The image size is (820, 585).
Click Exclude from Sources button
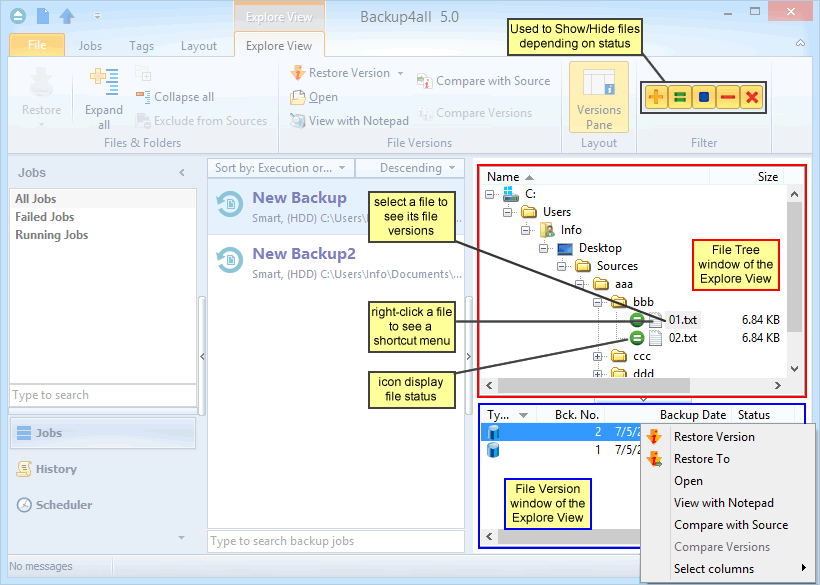(201, 121)
